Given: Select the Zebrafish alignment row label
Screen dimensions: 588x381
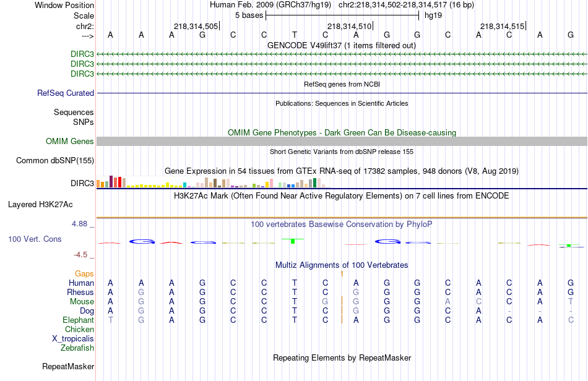Looking at the screenshot, I should click(77, 348).
